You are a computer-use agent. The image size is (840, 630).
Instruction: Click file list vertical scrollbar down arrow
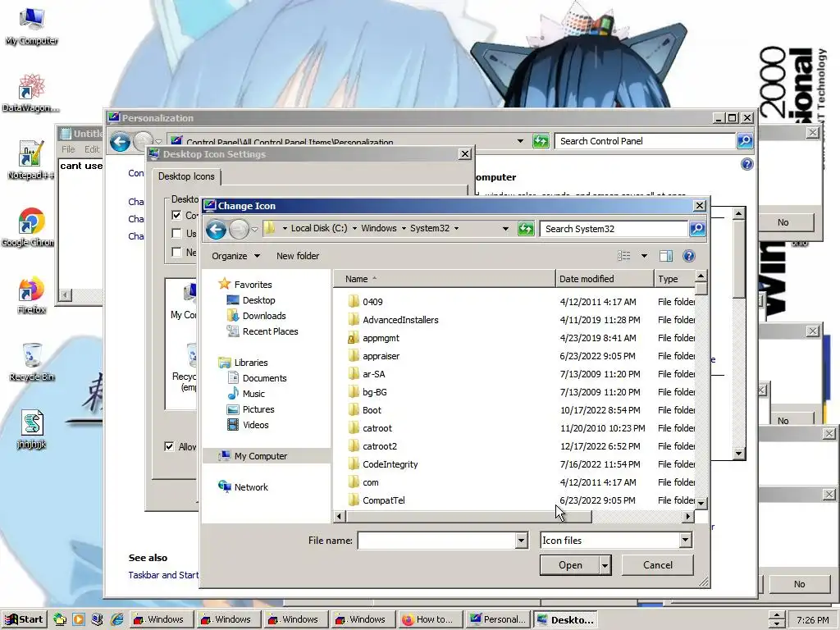click(701, 504)
